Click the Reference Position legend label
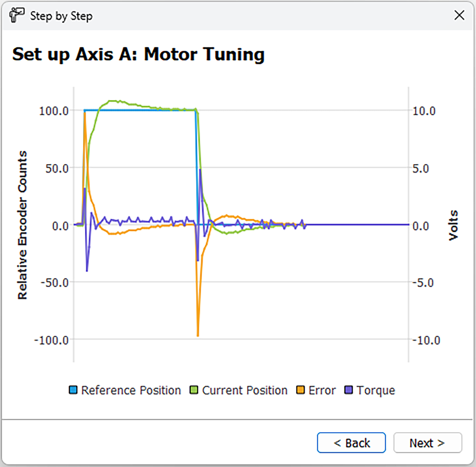This screenshot has height=467, width=476. click(x=131, y=390)
